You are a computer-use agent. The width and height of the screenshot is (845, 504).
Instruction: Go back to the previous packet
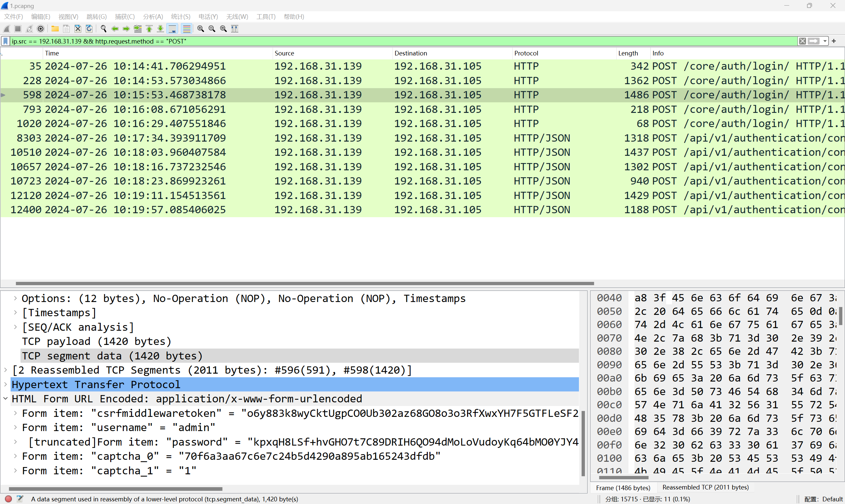click(x=115, y=29)
